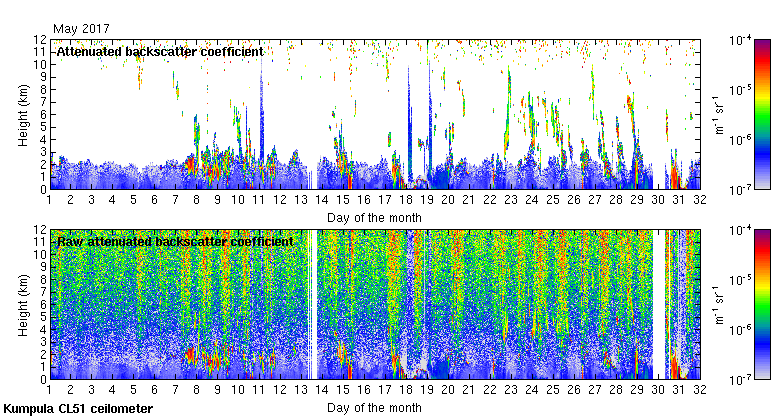Click the 10⁻⁷ label on the lower colorbar

tap(740, 380)
